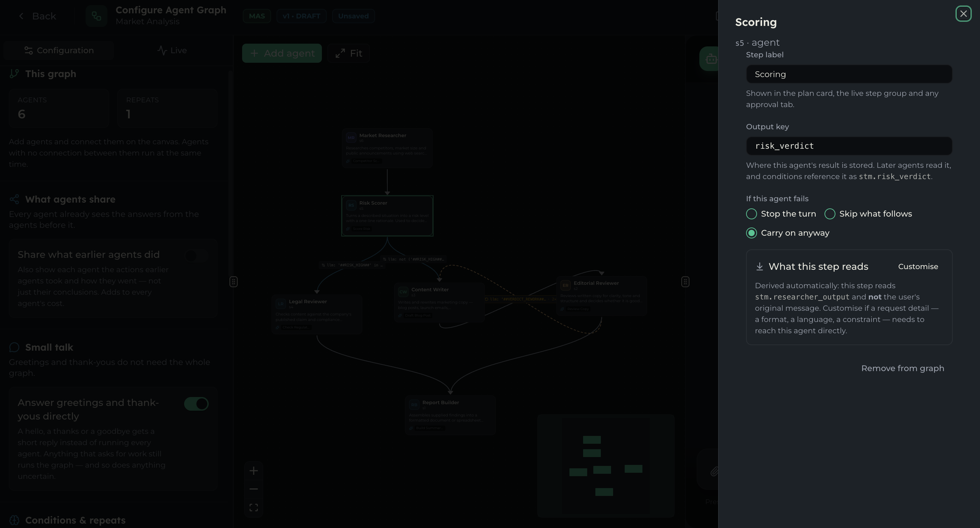Open Customise for what this step reads
The height and width of the screenshot is (528, 980).
(918, 266)
